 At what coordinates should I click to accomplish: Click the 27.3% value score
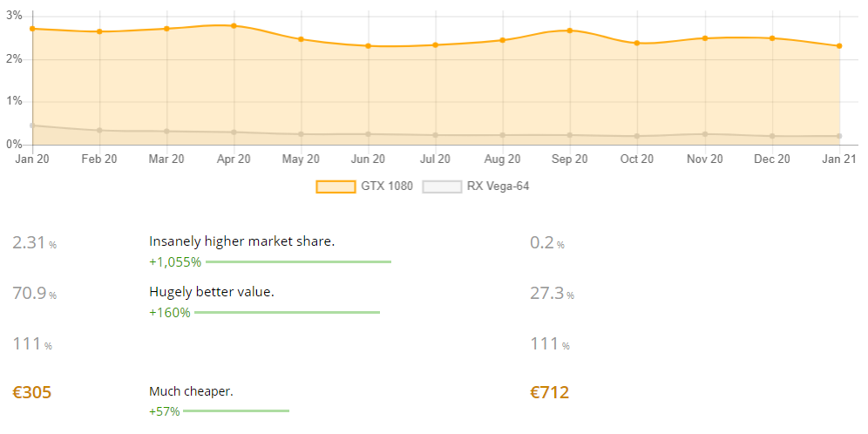coord(552,294)
